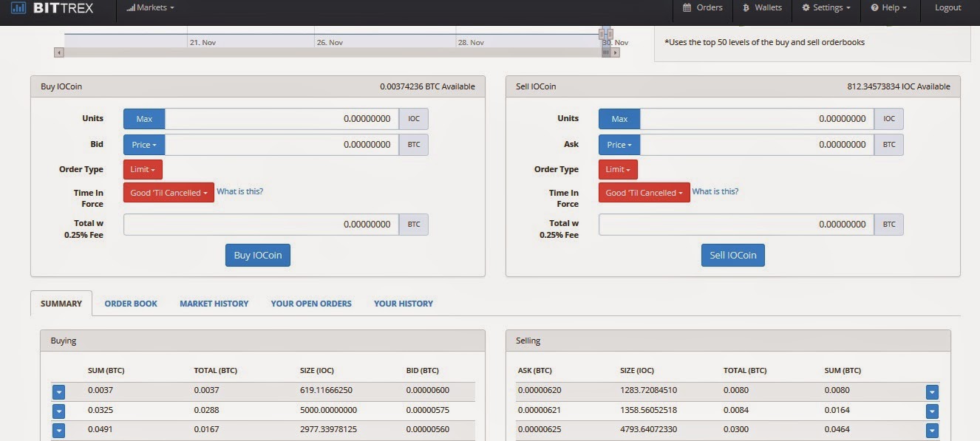Open Good 'Til Cancelled dropdown in Buy panel
The width and height of the screenshot is (980, 441).
click(169, 193)
